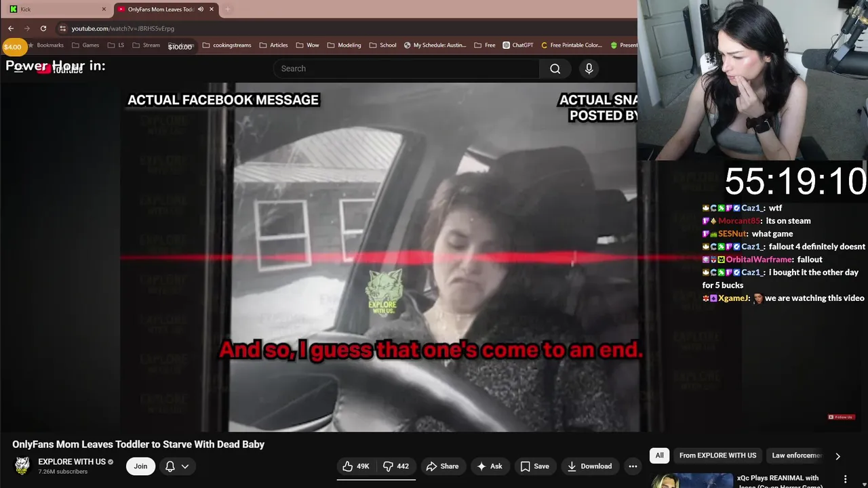
Task: Ask about this video
Action: tap(489, 466)
